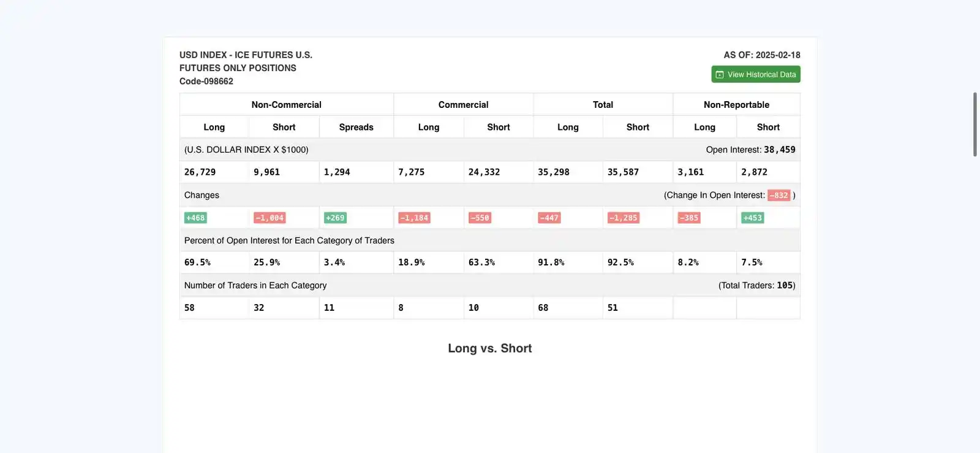Click trader count 11
The height and width of the screenshot is (453, 980).
pyautogui.click(x=329, y=308)
